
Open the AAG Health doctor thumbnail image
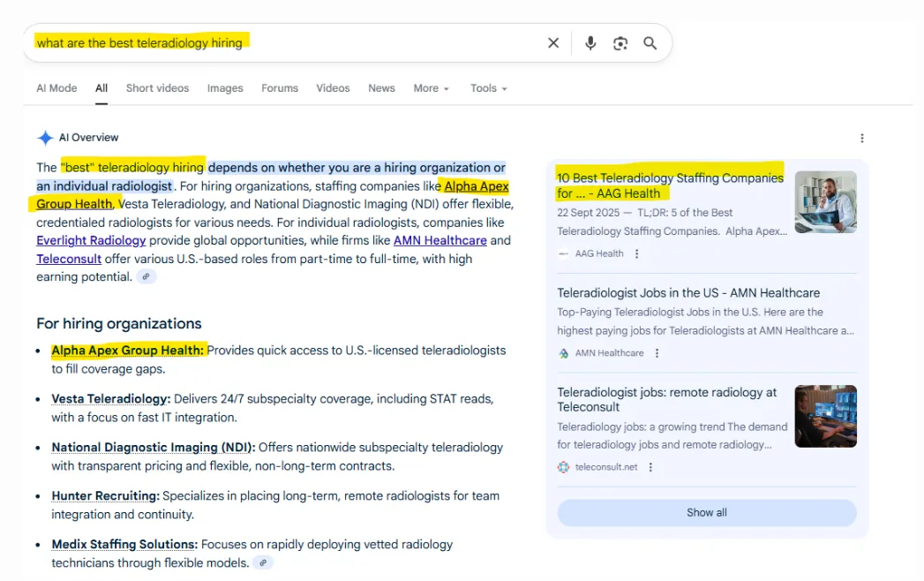825,202
